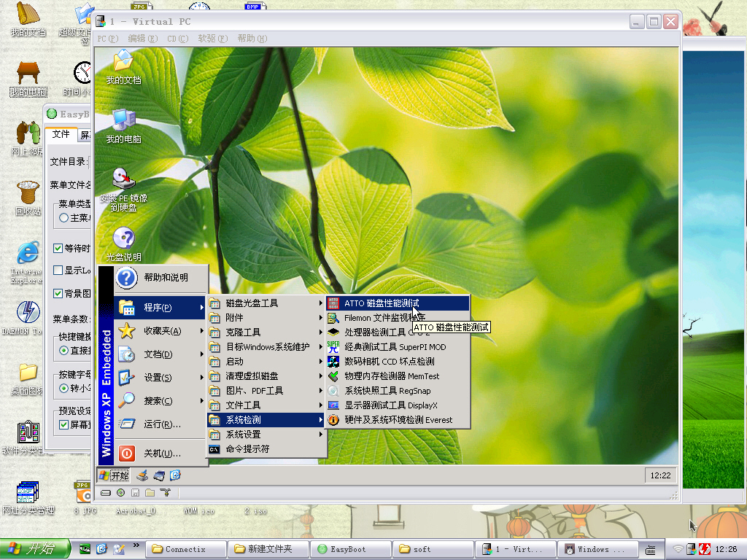
Task: Open CD(C) menu in Virtual PC
Action: pyautogui.click(x=178, y=39)
